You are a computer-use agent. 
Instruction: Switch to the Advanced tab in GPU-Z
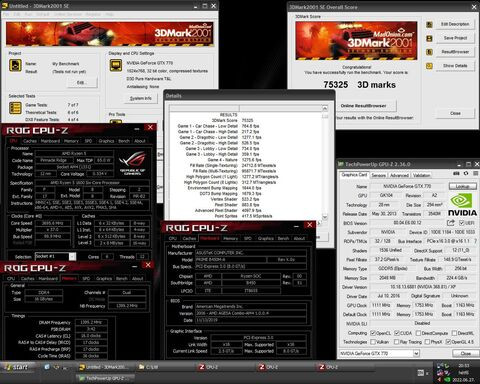(x=399, y=175)
